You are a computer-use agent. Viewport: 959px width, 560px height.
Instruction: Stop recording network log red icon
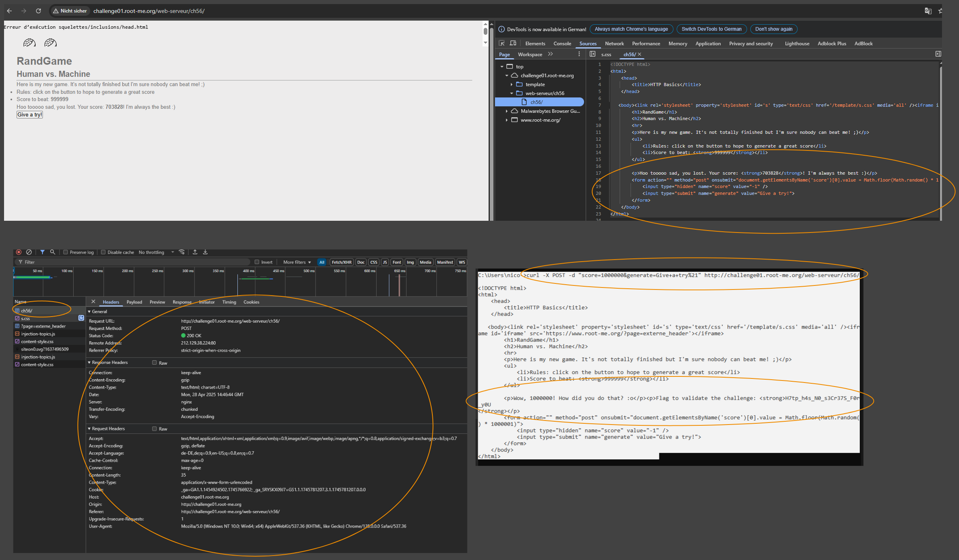coord(19,252)
